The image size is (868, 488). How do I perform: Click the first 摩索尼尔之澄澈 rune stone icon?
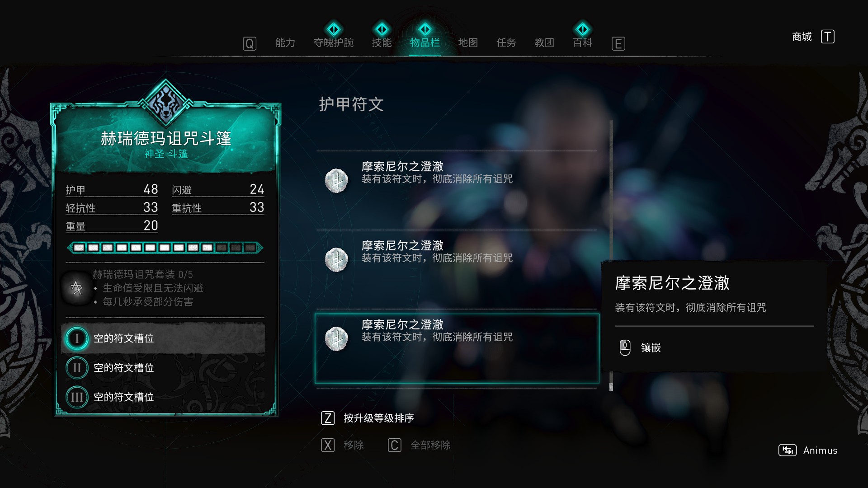click(336, 180)
